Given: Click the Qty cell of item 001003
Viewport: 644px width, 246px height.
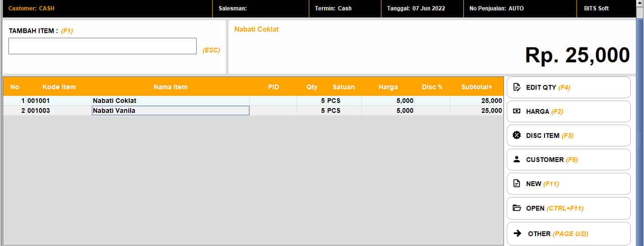Looking at the screenshot, I should point(311,110).
